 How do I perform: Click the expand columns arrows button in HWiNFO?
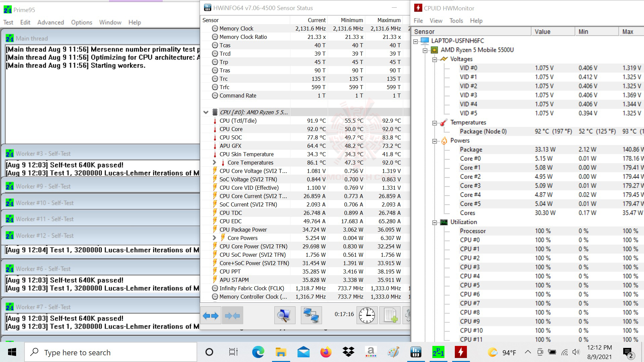coord(211,315)
